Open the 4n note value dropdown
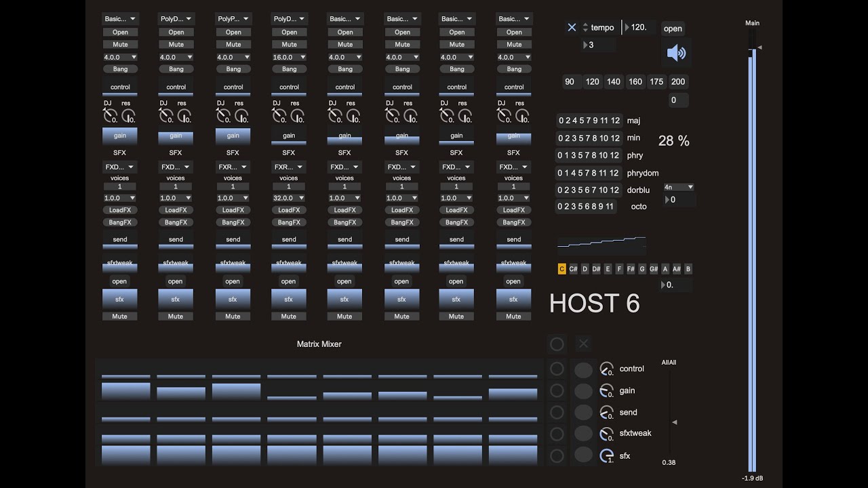Viewport: 868px width, 488px height. (679, 187)
